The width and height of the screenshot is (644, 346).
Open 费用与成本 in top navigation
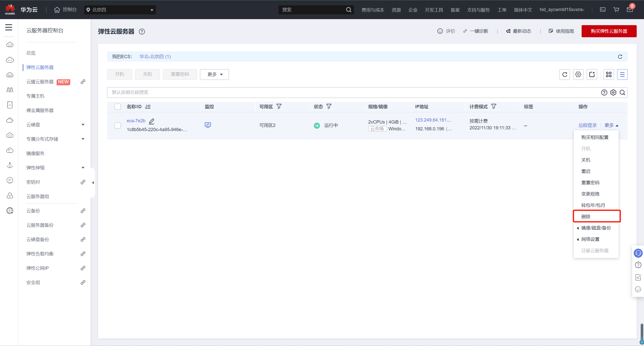373,10
